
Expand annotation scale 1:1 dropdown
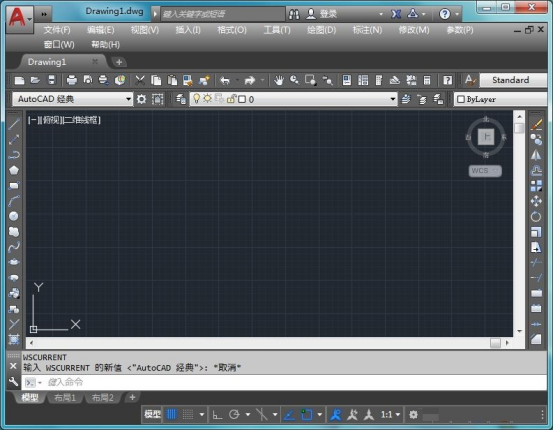(398, 414)
